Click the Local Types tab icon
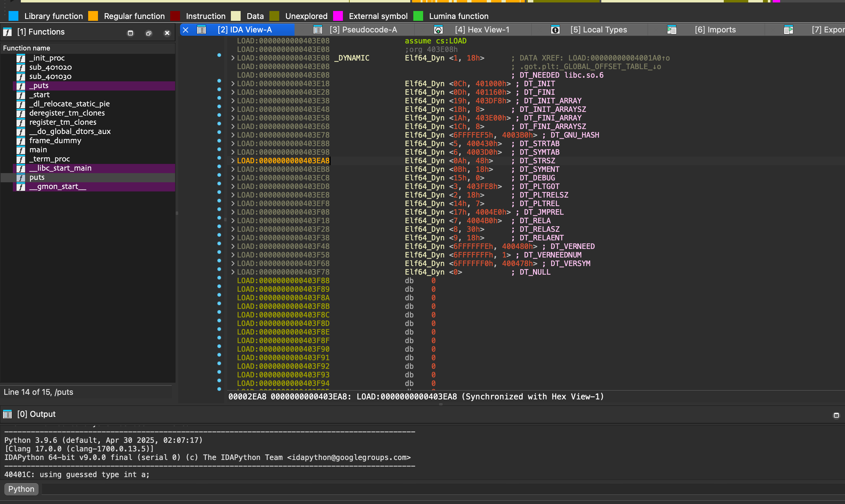Screen dimensions: 845x504 tap(555, 30)
